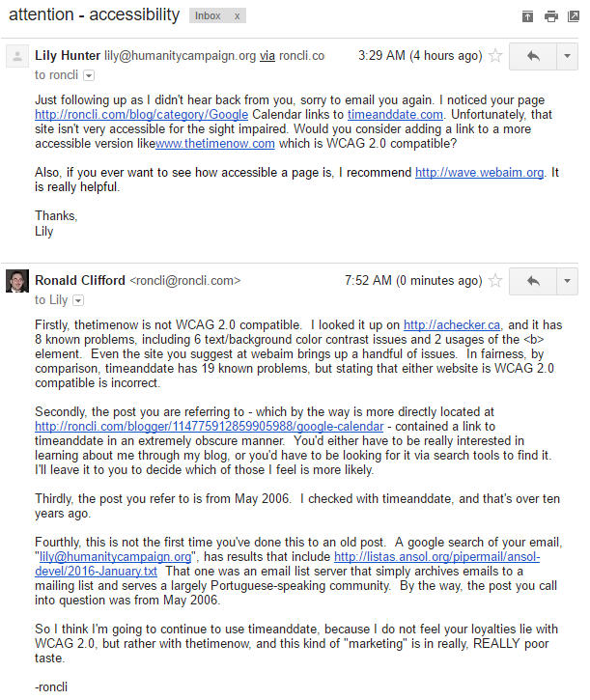
Task: Open the wave.webaim.org link
Action: 479,173
